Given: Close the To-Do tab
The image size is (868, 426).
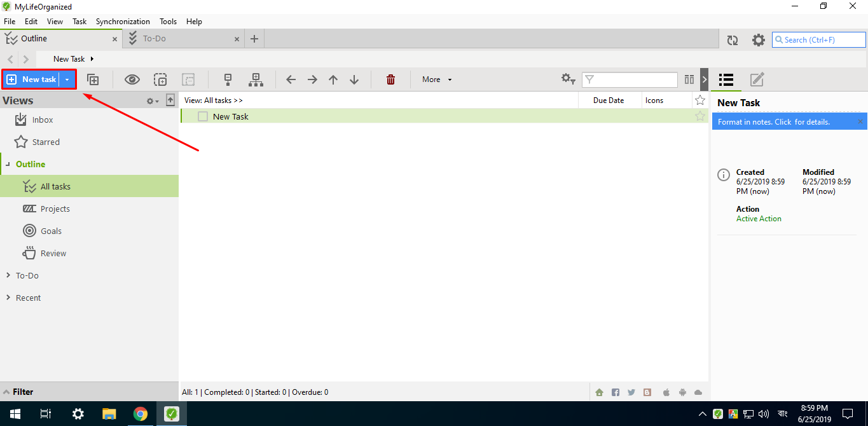Looking at the screenshot, I should (237, 39).
